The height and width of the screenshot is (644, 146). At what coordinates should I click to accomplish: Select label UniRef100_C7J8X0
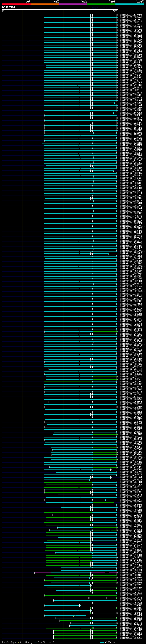[x=131, y=543]
